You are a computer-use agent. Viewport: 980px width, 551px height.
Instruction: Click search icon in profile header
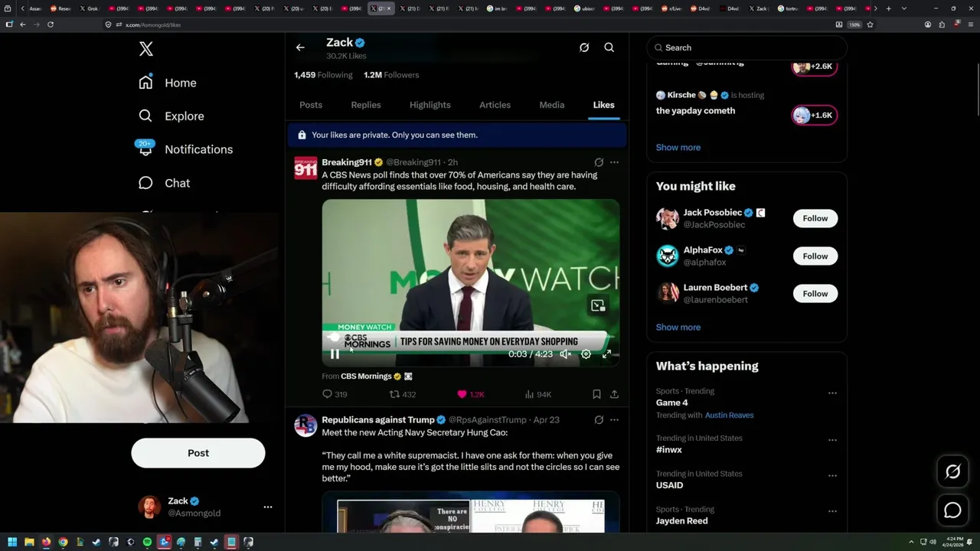click(x=609, y=47)
